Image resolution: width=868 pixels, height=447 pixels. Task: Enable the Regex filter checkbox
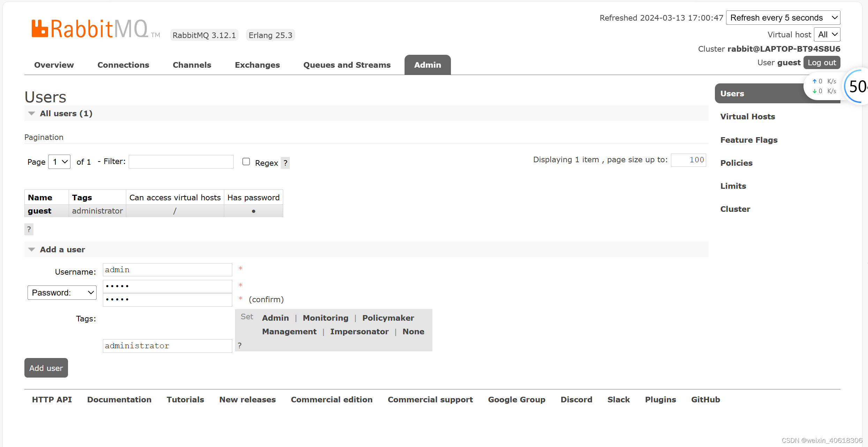(x=246, y=162)
